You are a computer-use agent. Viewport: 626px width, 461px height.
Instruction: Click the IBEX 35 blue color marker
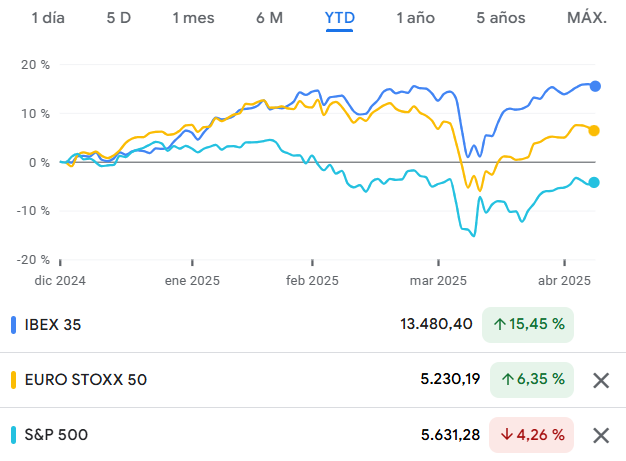point(13,324)
